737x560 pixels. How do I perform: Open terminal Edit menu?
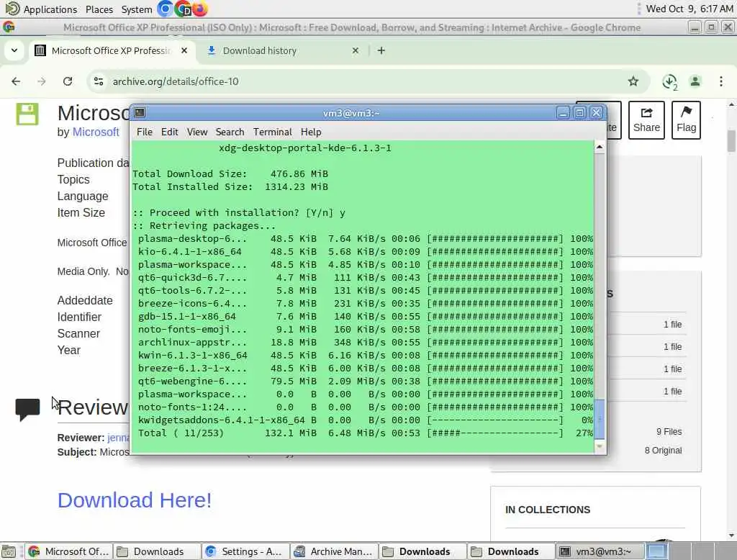point(169,132)
